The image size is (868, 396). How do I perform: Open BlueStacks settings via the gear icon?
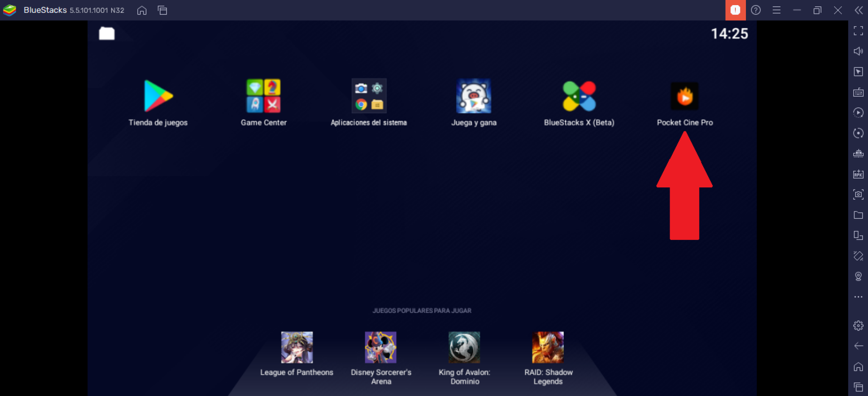[x=858, y=326]
